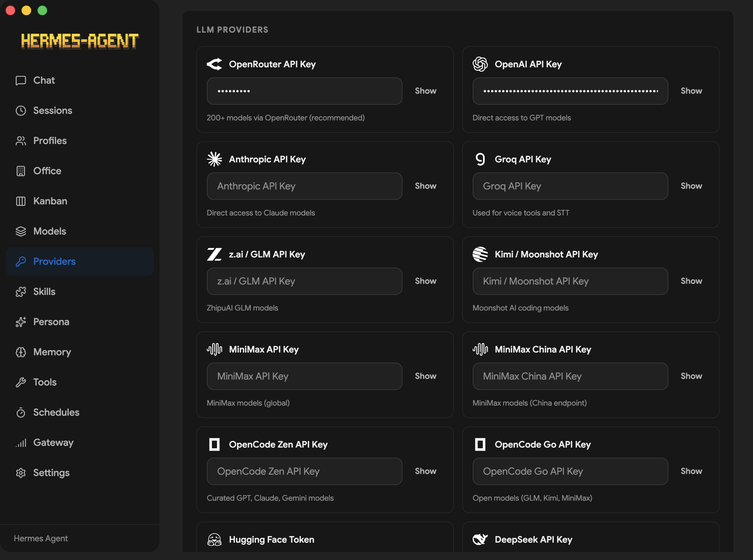This screenshot has height=560, width=753.
Task: Click the Kimi Moonshot logo icon
Action: 480,254
